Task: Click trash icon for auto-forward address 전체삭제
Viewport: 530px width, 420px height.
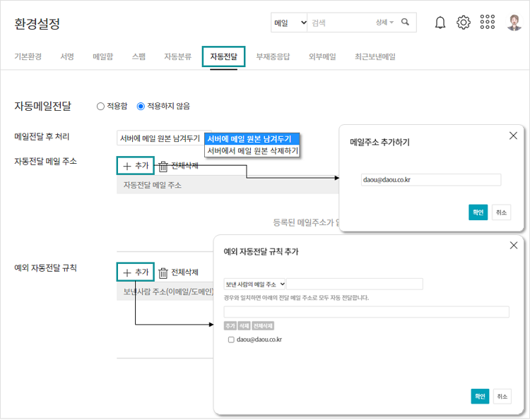Action: (163, 166)
